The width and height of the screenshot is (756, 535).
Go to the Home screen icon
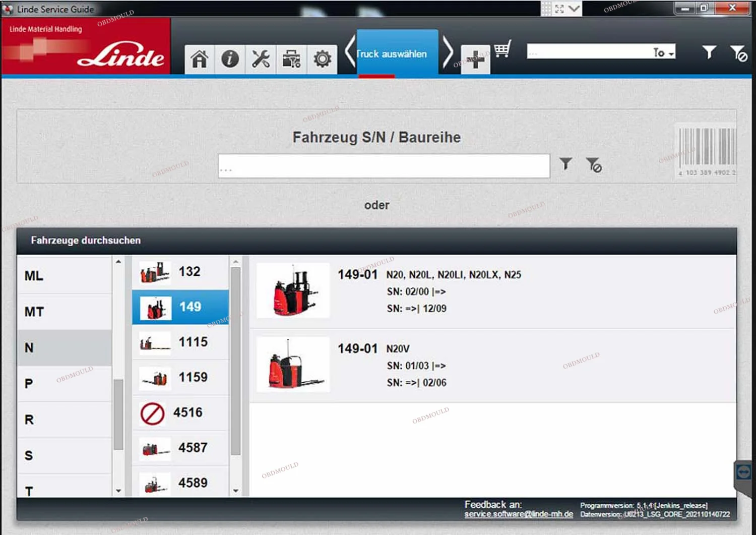coord(200,60)
